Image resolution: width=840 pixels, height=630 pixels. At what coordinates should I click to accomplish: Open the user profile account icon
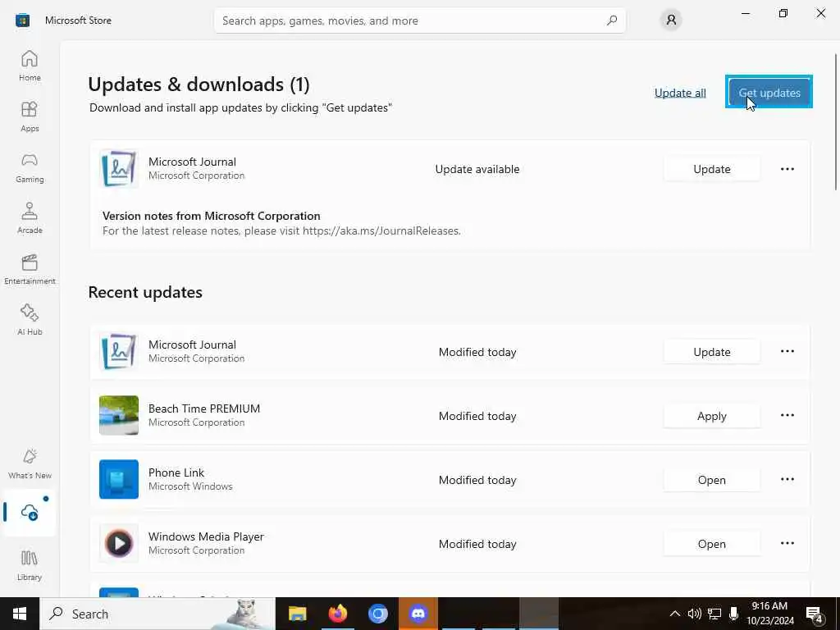coord(671,21)
